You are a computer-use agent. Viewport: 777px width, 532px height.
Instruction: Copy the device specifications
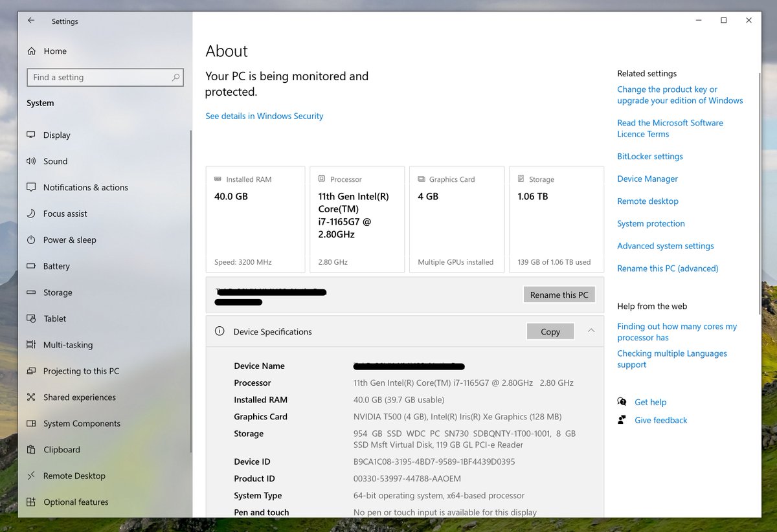coord(550,331)
